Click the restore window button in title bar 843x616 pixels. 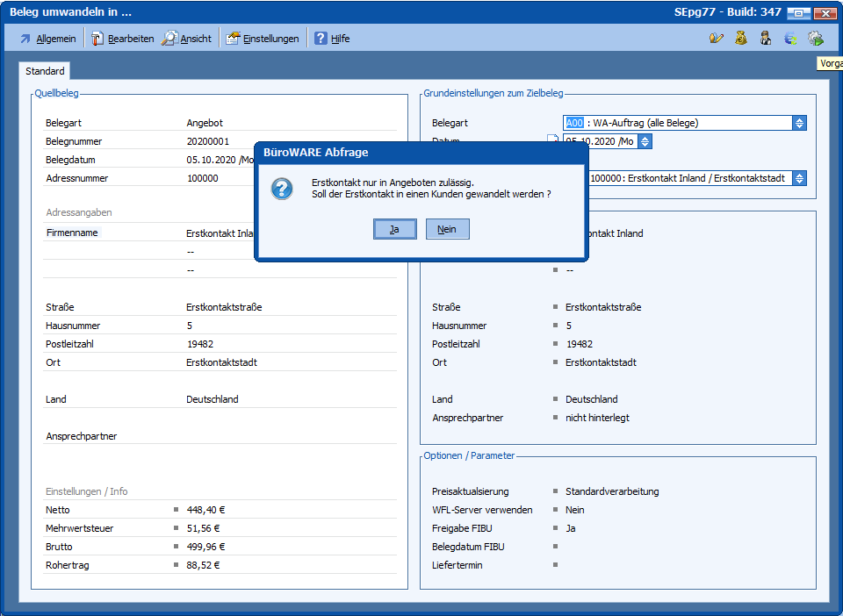[x=798, y=13]
